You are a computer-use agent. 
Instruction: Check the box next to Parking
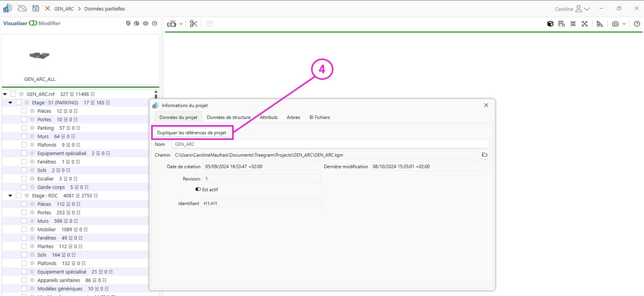pyautogui.click(x=24, y=128)
